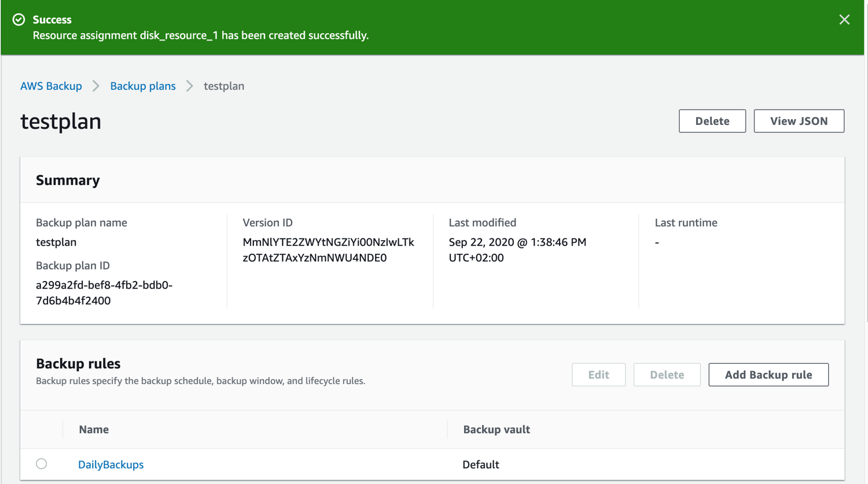The width and height of the screenshot is (868, 484).
Task: Click the Success checkmark icon in banner
Action: pos(19,19)
